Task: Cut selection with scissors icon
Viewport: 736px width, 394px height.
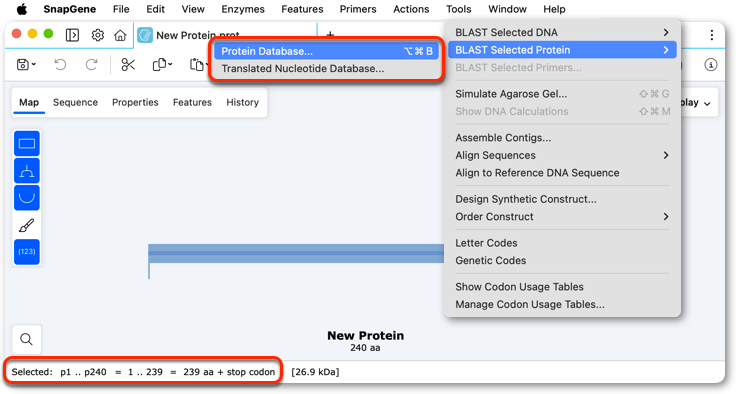Action: [x=128, y=64]
